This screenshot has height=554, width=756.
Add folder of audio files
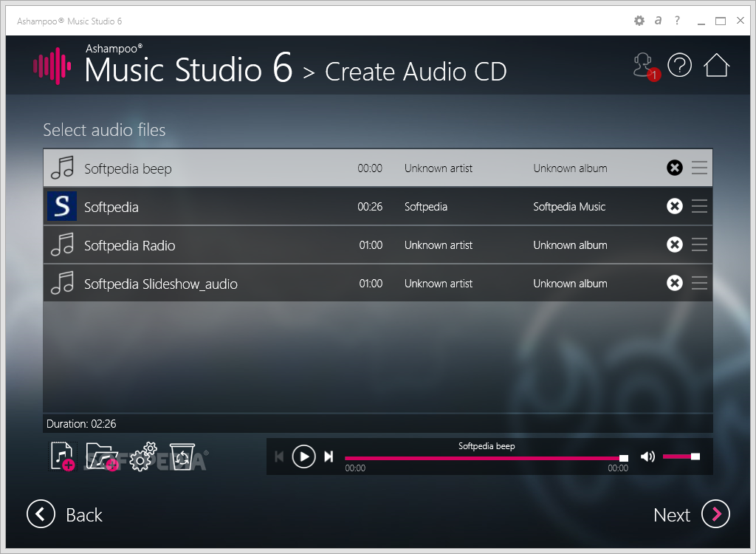(102, 456)
